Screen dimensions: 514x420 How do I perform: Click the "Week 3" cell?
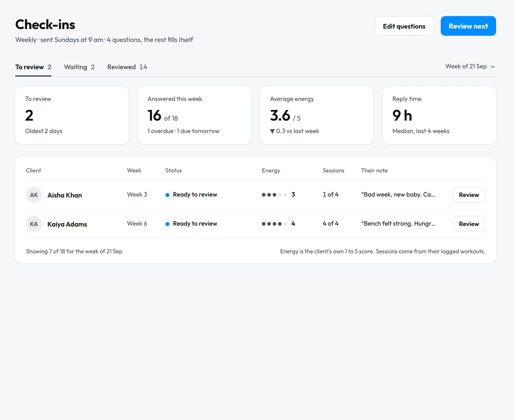137,195
